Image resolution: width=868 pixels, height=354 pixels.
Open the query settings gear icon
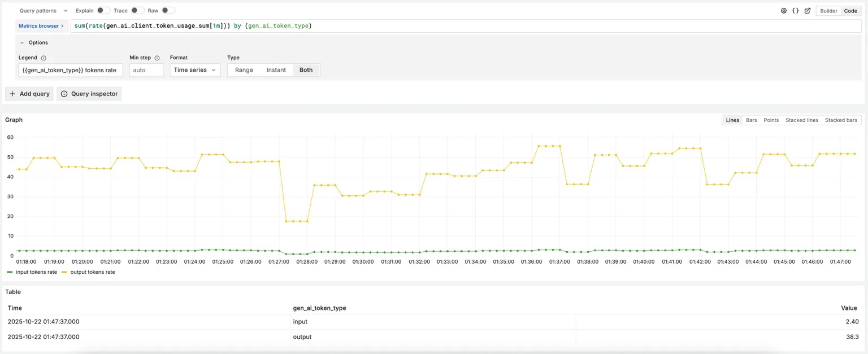click(784, 11)
